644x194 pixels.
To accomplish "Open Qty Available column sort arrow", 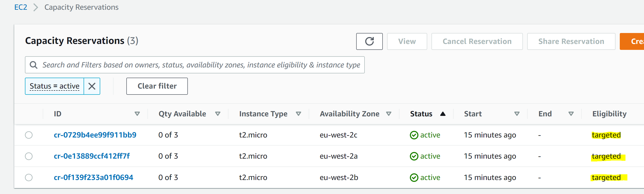I will pyautogui.click(x=218, y=114).
